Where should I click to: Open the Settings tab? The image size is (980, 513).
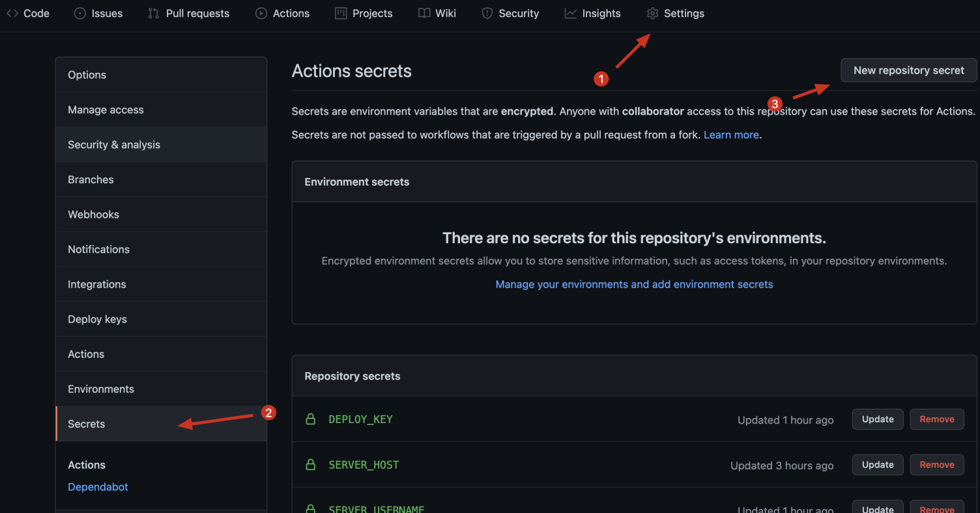click(x=675, y=13)
